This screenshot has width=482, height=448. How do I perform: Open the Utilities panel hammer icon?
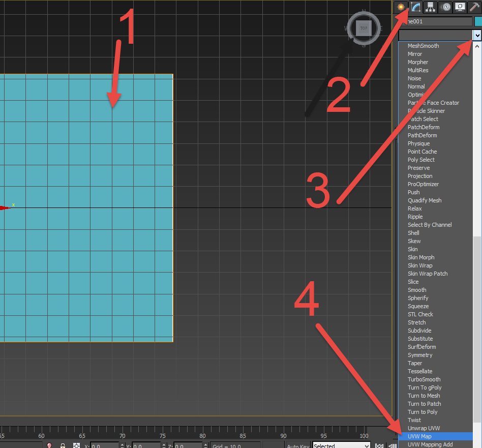click(x=473, y=7)
